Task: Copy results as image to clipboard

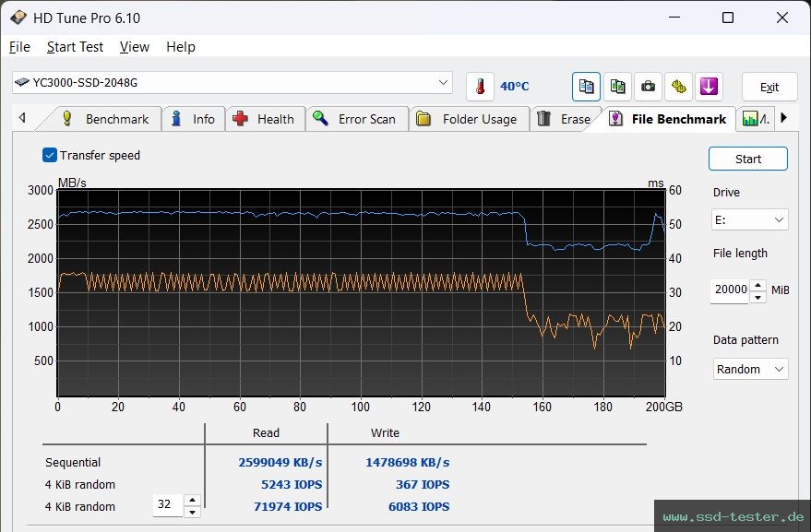Action: (616, 85)
